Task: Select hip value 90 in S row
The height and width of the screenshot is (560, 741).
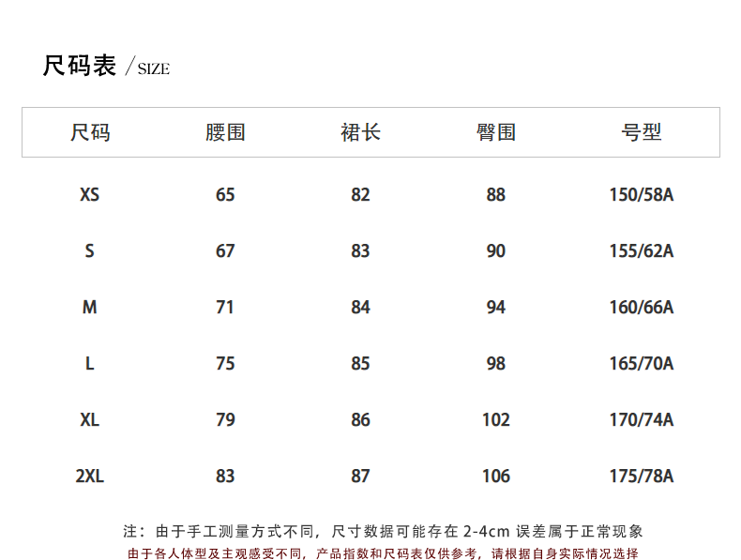Action: (496, 251)
